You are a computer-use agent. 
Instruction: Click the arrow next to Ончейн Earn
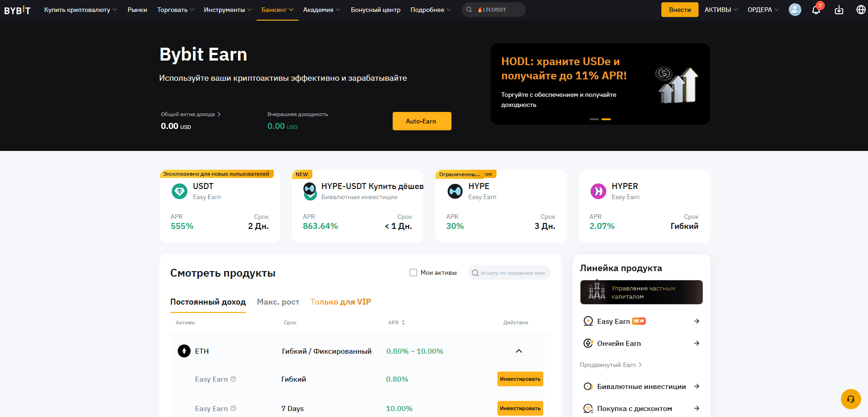click(697, 343)
